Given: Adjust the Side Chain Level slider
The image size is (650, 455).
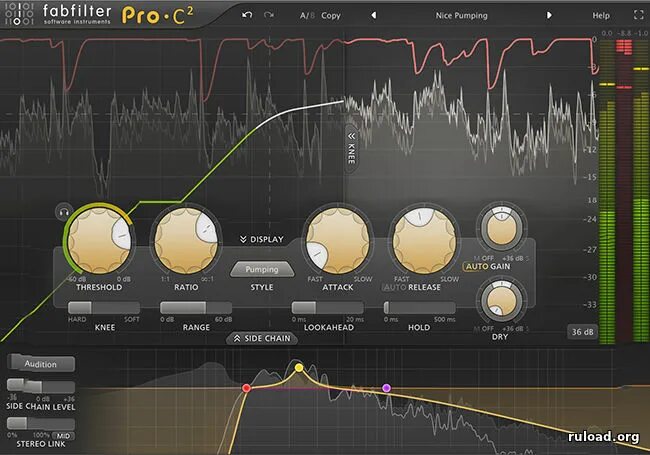Looking at the screenshot, I should (x=41, y=386).
